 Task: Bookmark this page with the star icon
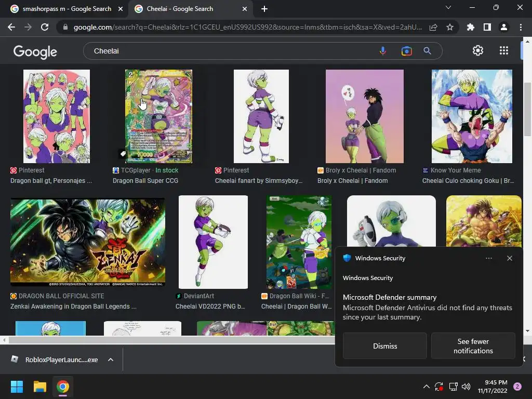450,27
